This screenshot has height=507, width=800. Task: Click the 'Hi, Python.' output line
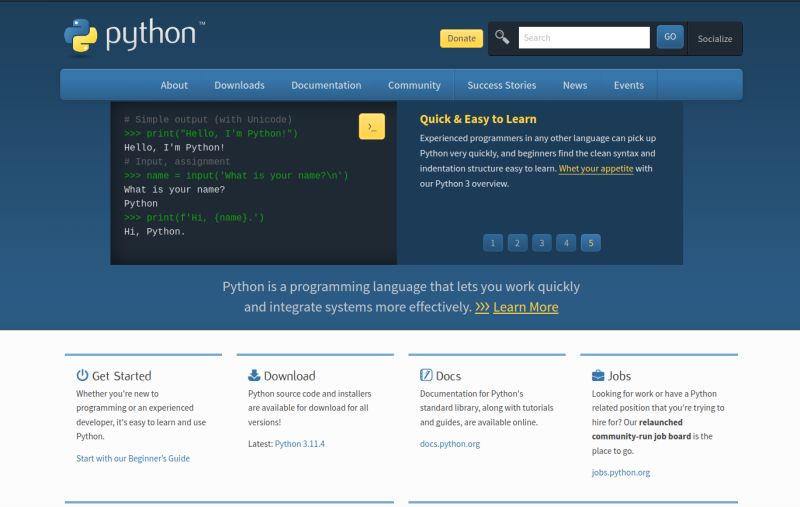155,232
